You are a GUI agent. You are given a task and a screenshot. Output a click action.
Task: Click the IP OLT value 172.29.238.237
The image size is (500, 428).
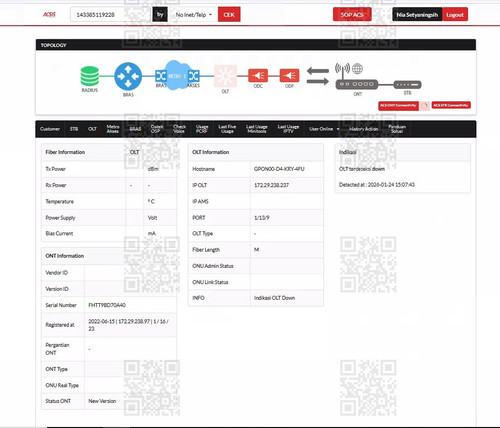pos(271,185)
